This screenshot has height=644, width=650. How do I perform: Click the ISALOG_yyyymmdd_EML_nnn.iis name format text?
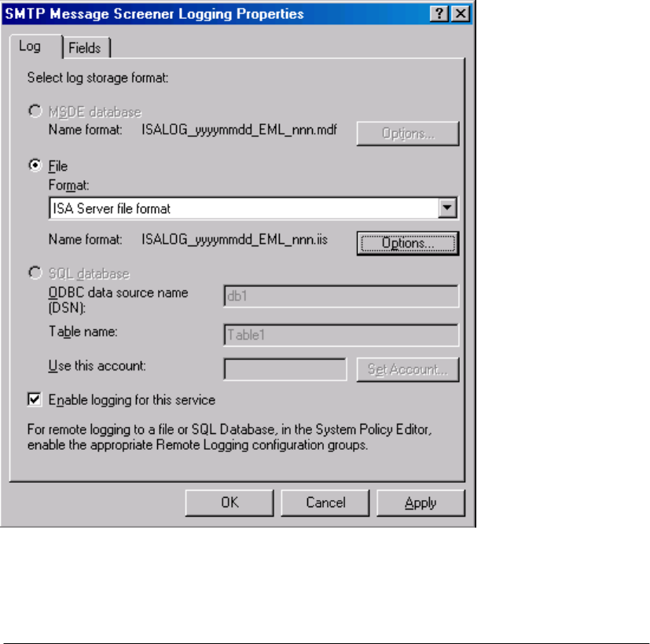click(235, 240)
